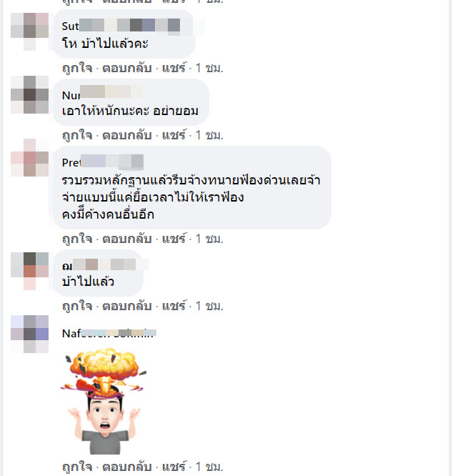Image resolution: width=452 pixels, height=476 pixels.
Task: Like the sticker comment by Naf…
Action: (77, 467)
